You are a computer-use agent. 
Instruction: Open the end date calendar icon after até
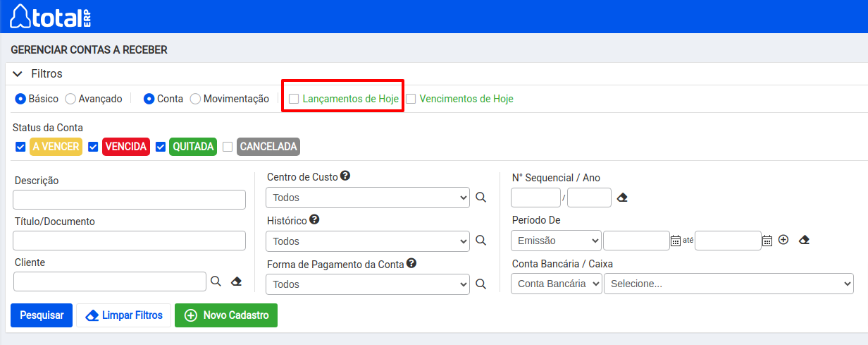tap(767, 241)
